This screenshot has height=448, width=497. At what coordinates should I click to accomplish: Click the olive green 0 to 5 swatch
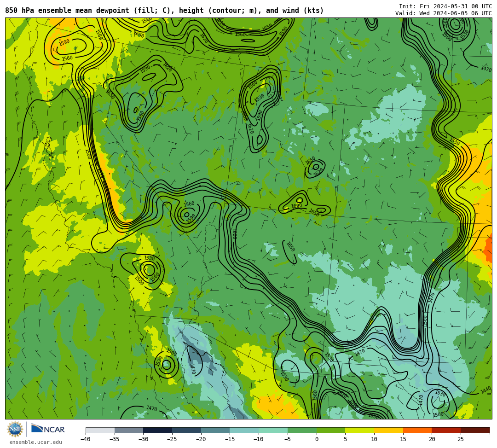[x=331, y=430]
